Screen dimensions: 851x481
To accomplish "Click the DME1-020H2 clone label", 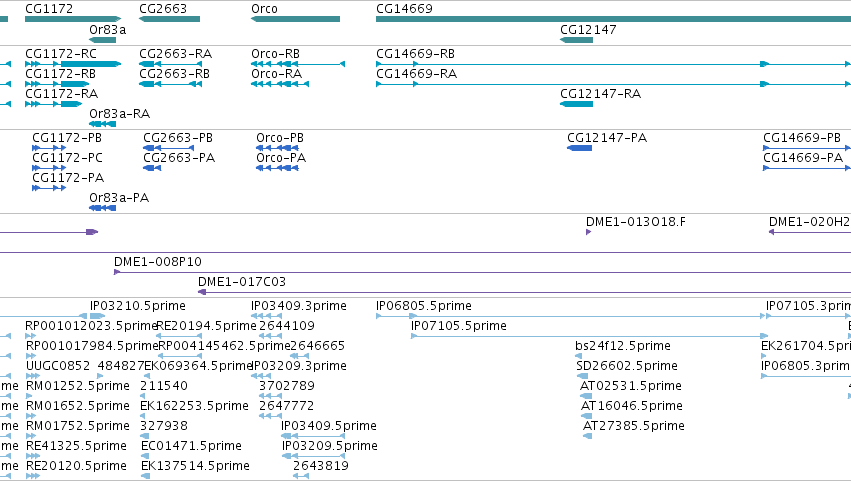I will [x=809, y=222].
